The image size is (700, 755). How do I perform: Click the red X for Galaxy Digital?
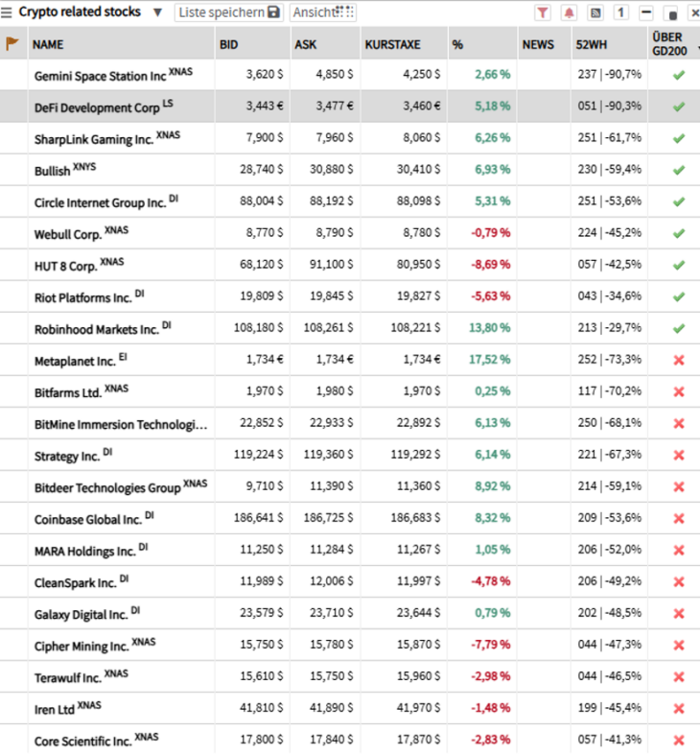click(x=679, y=613)
